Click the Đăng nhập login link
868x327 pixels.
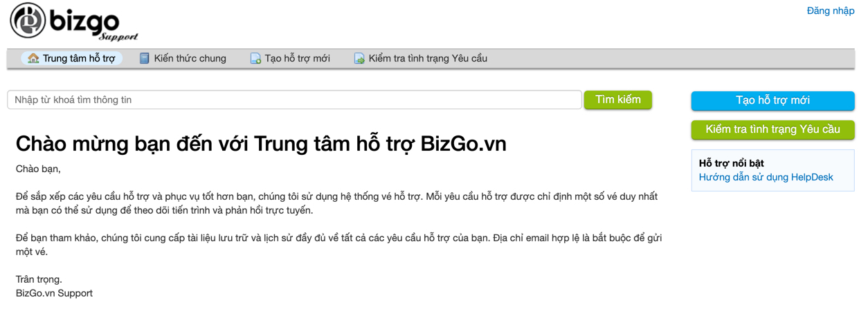[831, 10]
